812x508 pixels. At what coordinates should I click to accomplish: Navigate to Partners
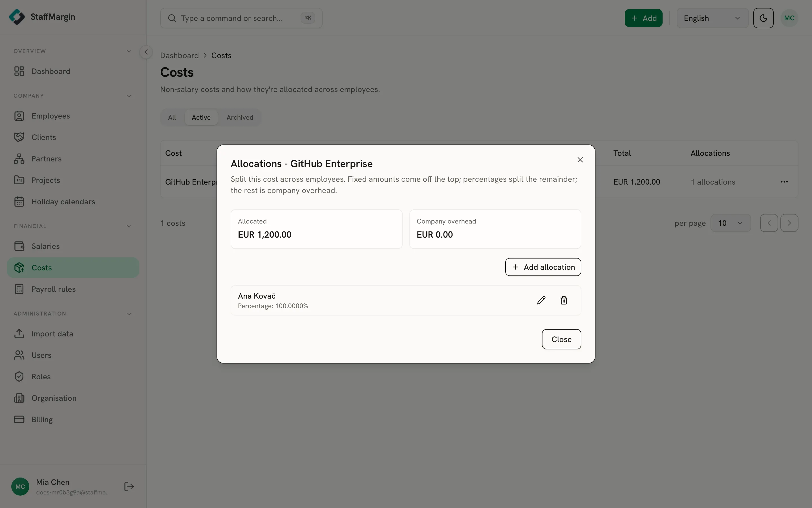click(x=73, y=159)
